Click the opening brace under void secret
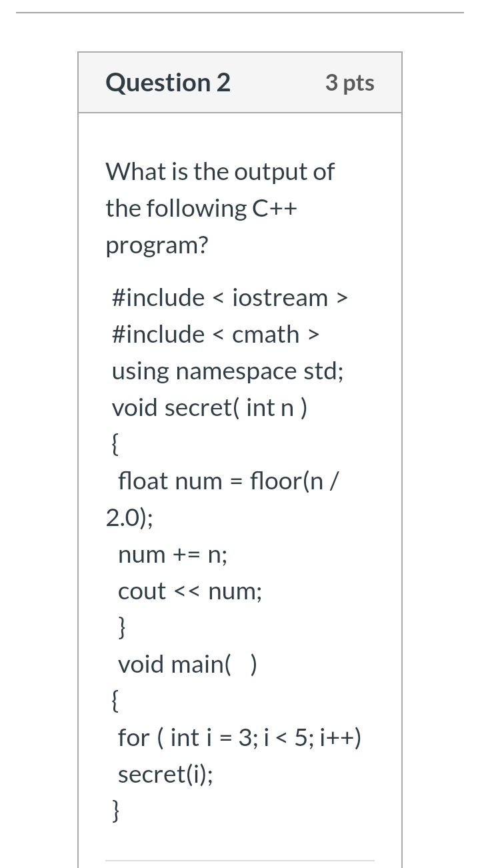This screenshot has height=868, width=480. (x=115, y=444)
